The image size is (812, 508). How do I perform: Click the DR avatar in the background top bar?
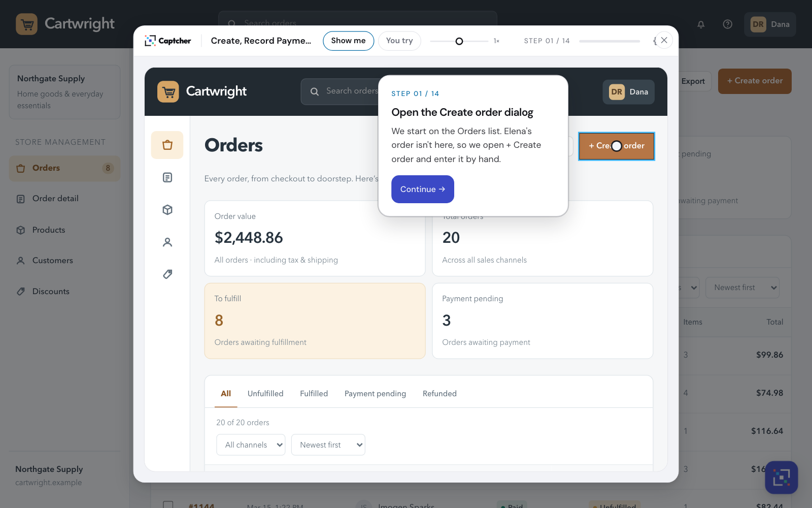pyautogui.click(x=758, y=24)
